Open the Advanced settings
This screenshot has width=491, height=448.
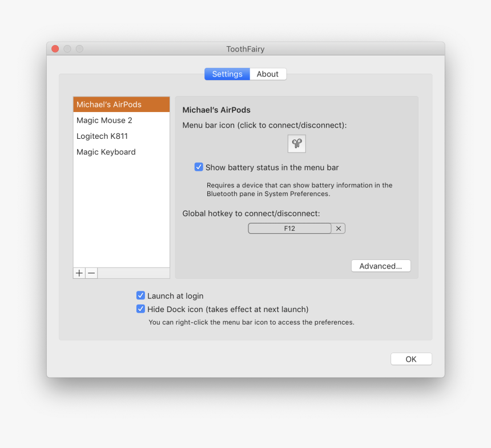(381, 266)
